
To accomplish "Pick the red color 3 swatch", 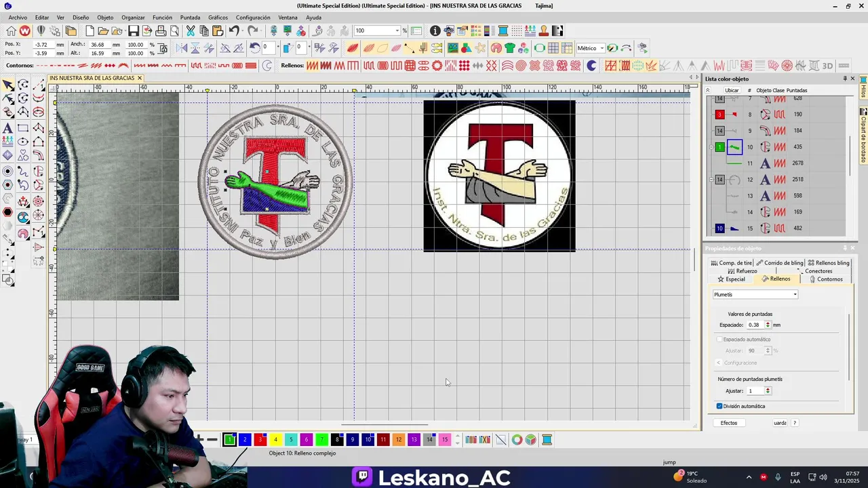I will tap(260, 440).
